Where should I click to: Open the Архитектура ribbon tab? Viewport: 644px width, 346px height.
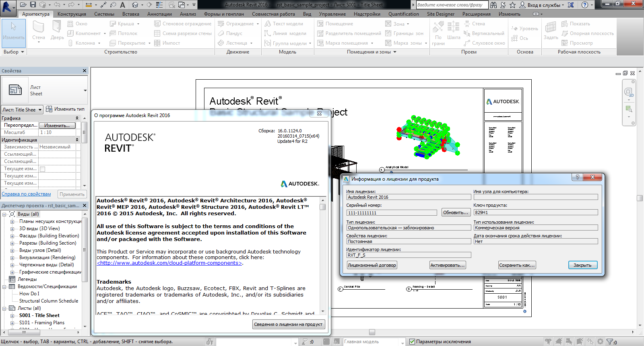[x=36, y=14]
